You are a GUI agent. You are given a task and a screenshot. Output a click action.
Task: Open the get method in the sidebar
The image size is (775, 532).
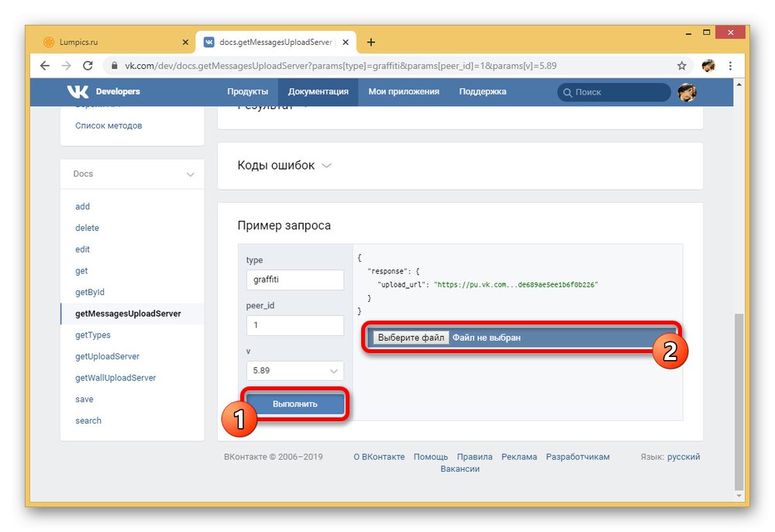pos(81,271)
